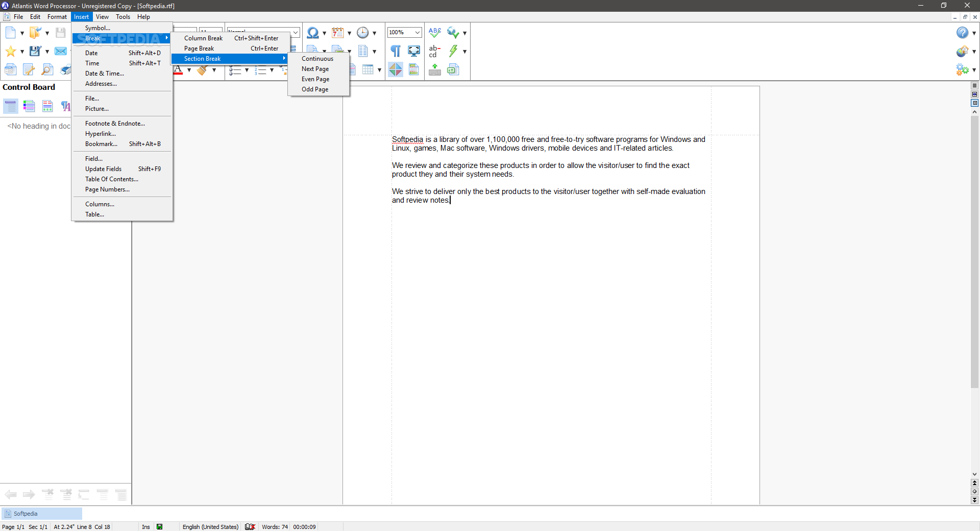Image resolution: width=980 pixels, height=531 pixels.
Task: Insert a symbol using the Omega icon
Action: pyautogui.click(x=312, y=32)
